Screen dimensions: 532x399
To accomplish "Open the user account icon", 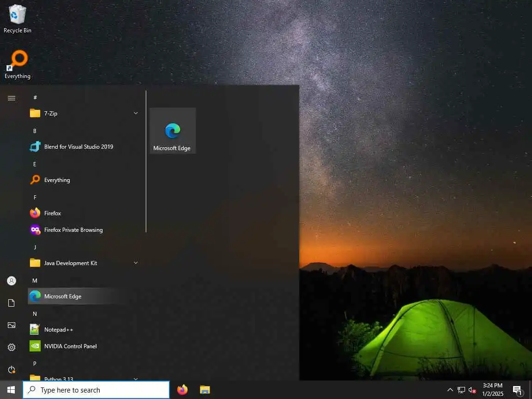I will click(x=12, y=281).
